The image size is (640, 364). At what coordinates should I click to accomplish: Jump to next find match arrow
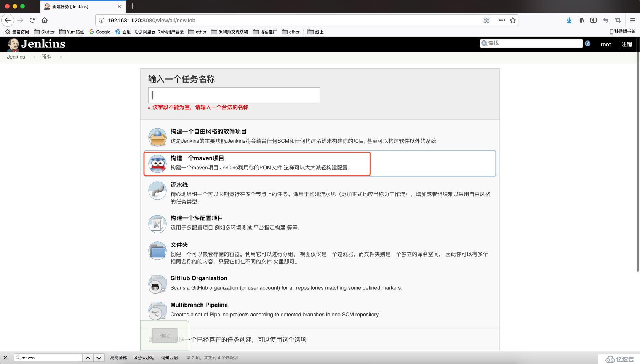(99, 358)
